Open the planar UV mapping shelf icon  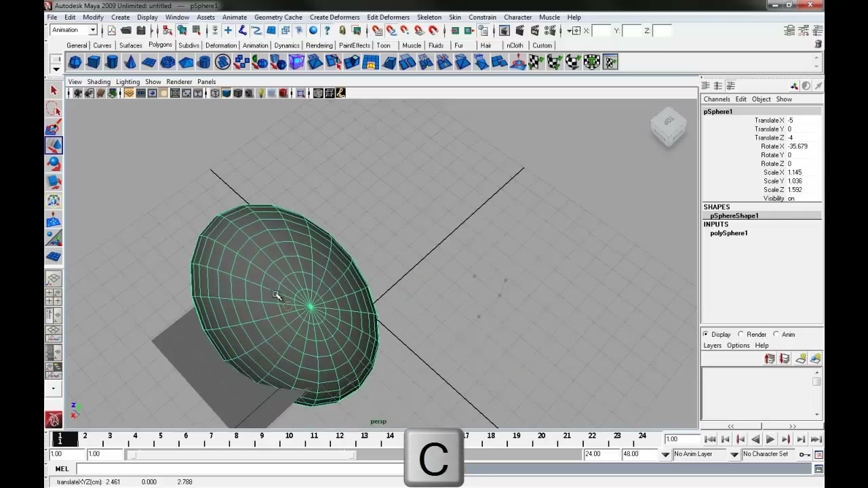click(536, 62)
